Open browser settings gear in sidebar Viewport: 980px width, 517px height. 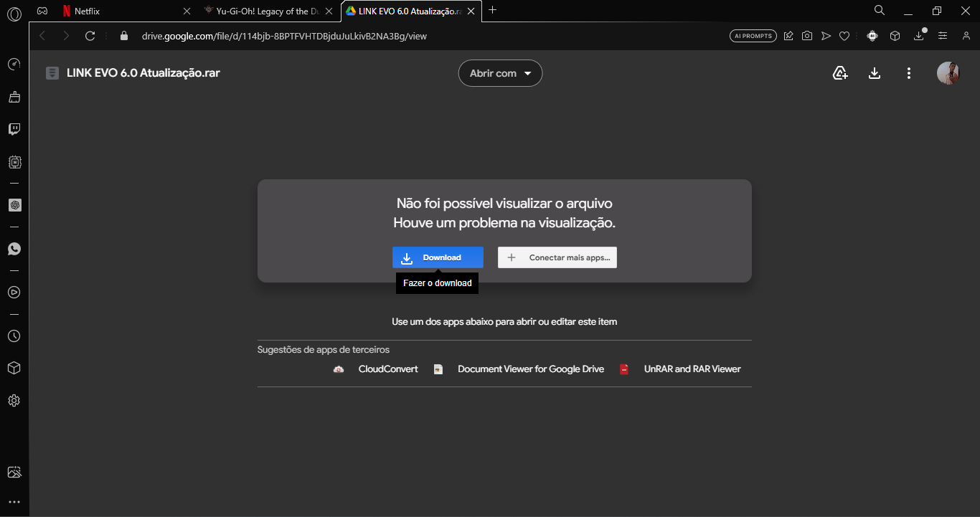(14, 400)
